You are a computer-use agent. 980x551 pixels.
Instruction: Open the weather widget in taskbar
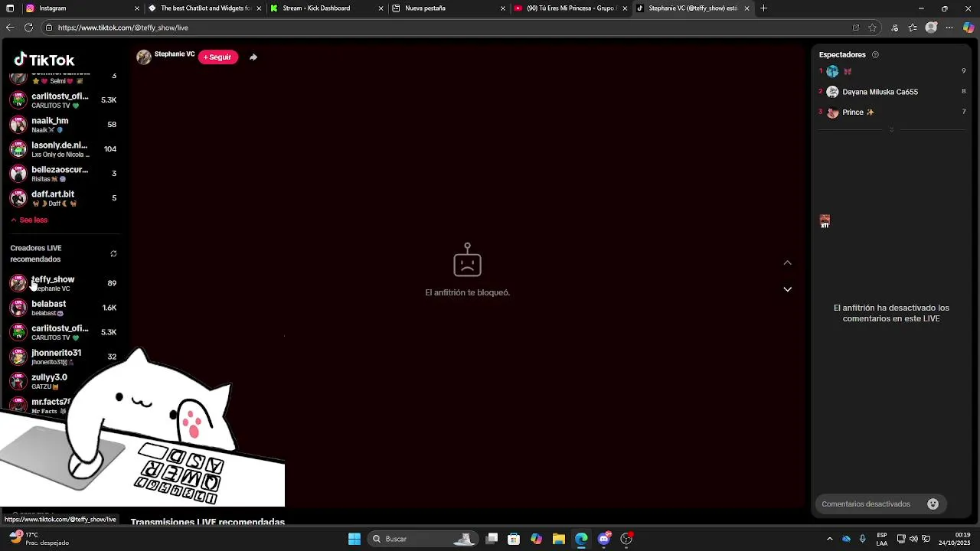click(x=38, y=539)
